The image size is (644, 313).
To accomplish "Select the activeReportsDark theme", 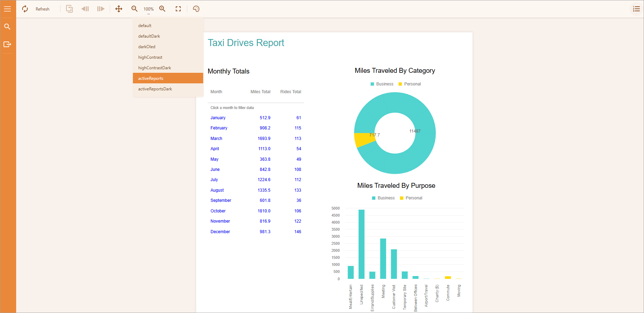I will click(168, 89).
